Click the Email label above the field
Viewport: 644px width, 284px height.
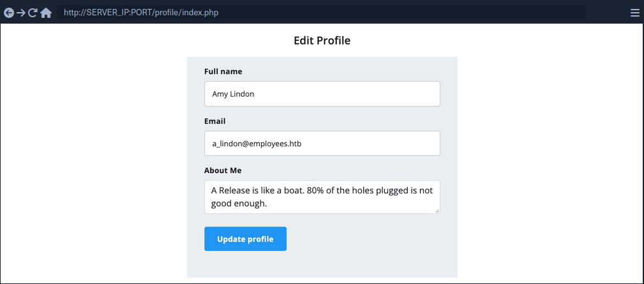point(214,121)
